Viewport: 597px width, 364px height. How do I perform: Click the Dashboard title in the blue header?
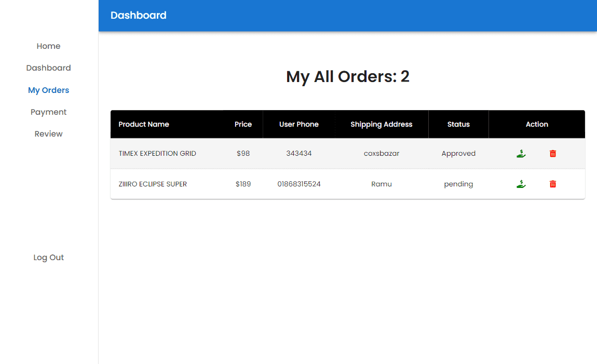[138, 16]
